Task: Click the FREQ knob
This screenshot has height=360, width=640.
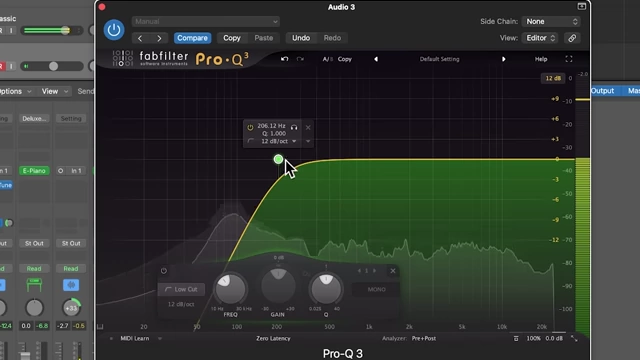Action: [x=230, y=289]
